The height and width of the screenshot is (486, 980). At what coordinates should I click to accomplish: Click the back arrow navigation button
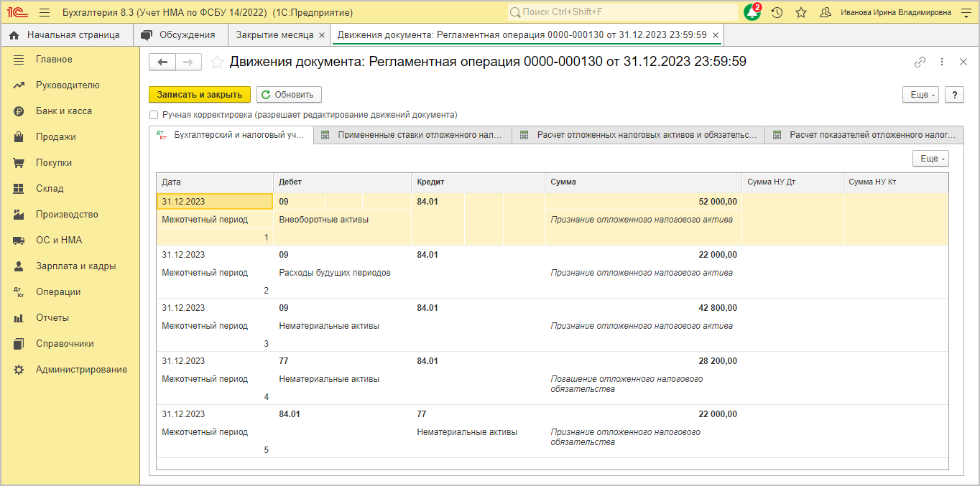pos(162,62)
